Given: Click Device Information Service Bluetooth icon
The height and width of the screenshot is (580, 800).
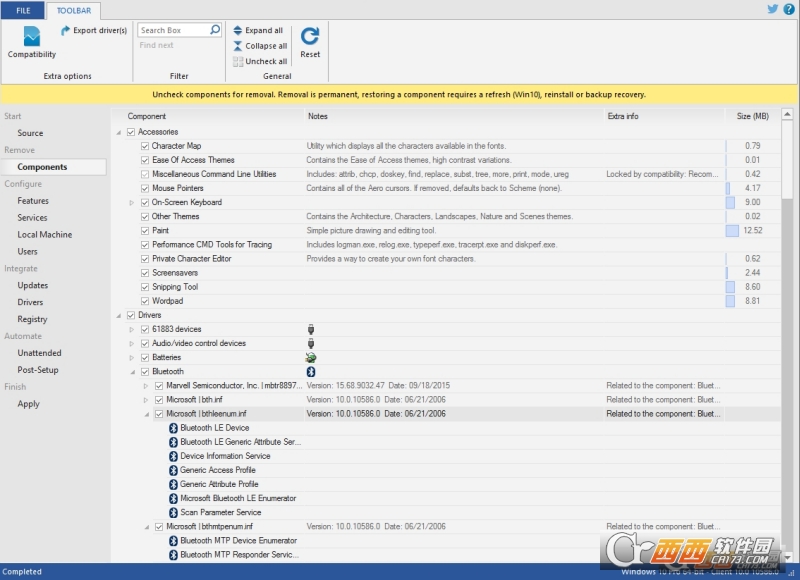Looking at the screenshot, I should pyautogui.click(x=173, y=456).
